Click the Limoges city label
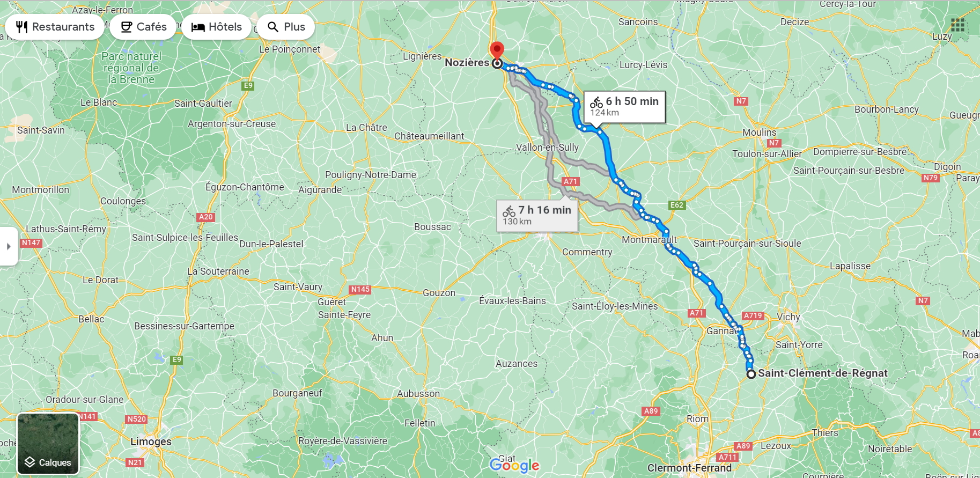Viewport: 980px width, 478px height. (x=151, y=442)
